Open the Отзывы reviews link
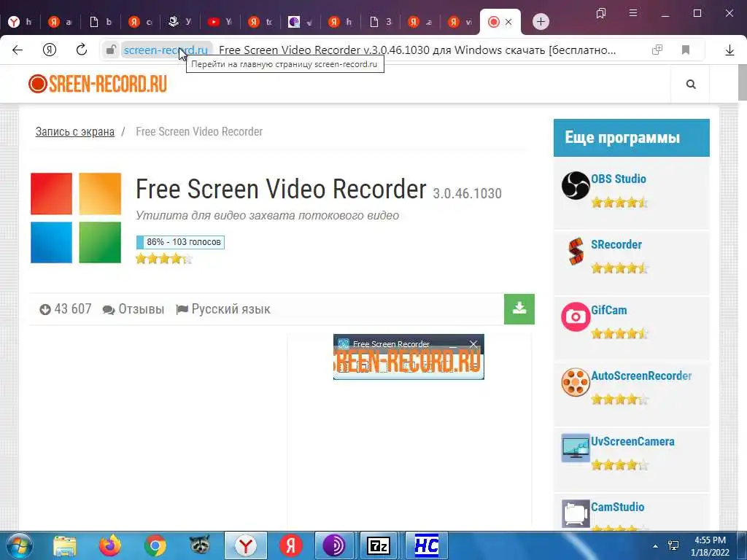 [134, 309]
